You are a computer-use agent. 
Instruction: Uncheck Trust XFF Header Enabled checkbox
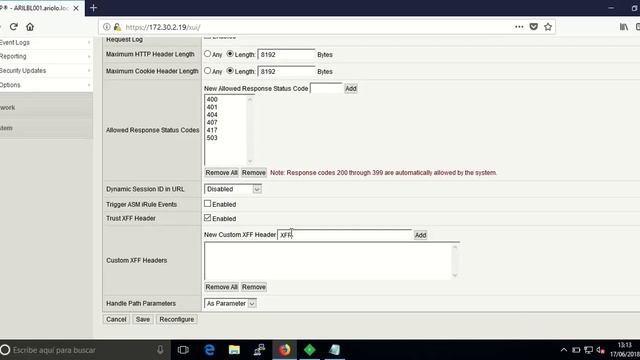tap(207, 218)
